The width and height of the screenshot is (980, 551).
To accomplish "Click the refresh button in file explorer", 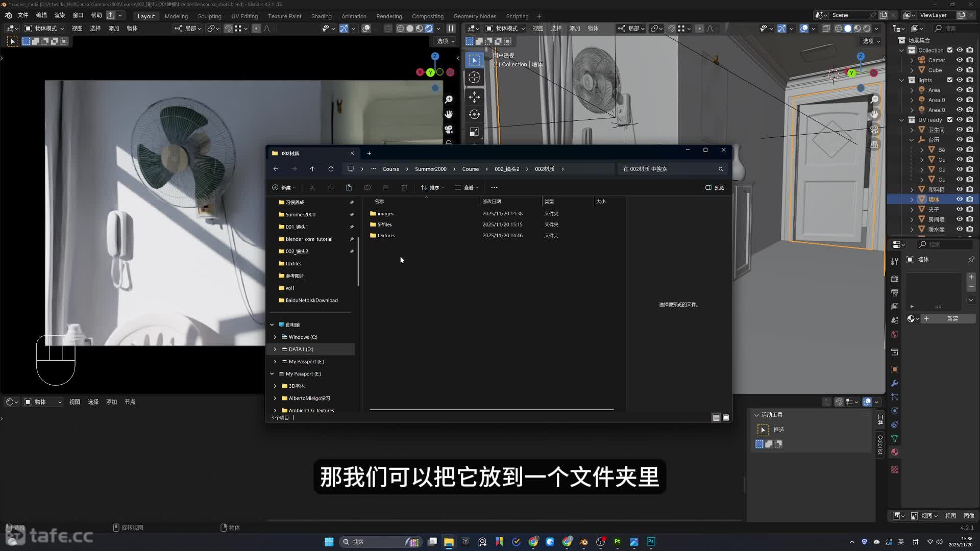I will pos(331,169).
